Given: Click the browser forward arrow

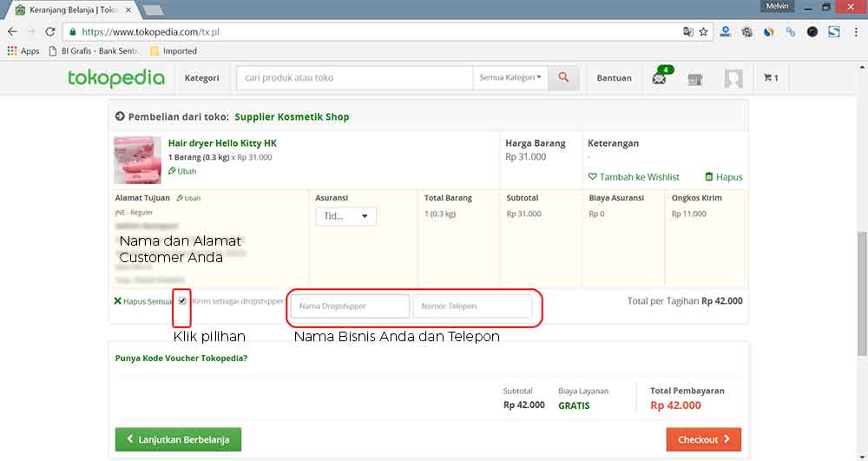Looking at the screenshot, I should (31, 31).
